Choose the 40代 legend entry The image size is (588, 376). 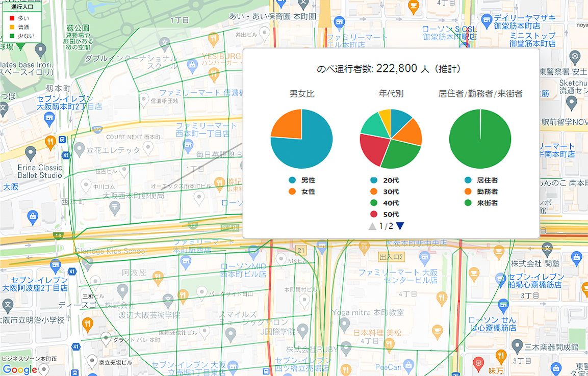pos(385,203)
